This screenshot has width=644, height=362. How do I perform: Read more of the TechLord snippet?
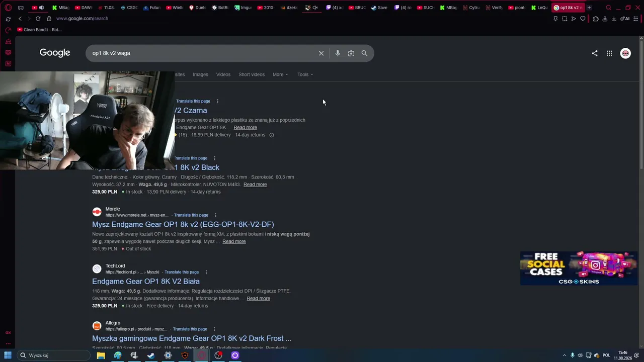click(258, 299)
